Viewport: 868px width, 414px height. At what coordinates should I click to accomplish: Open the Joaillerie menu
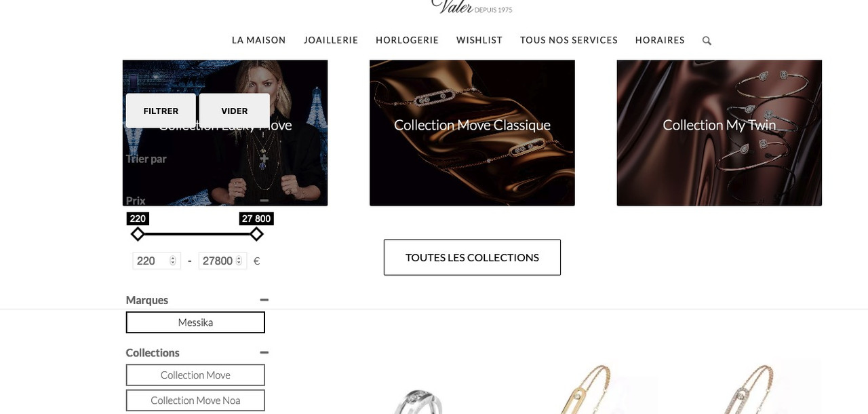(x=331, y=41)
